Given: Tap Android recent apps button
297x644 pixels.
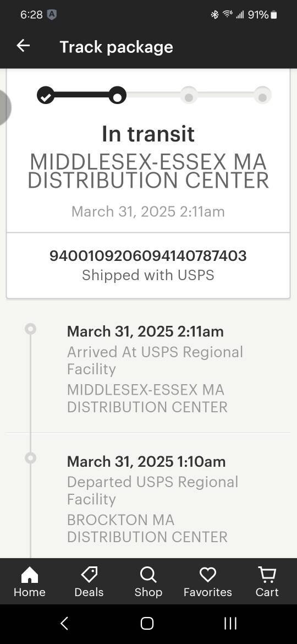Looking at the screenshot, I should coord(230,624).
